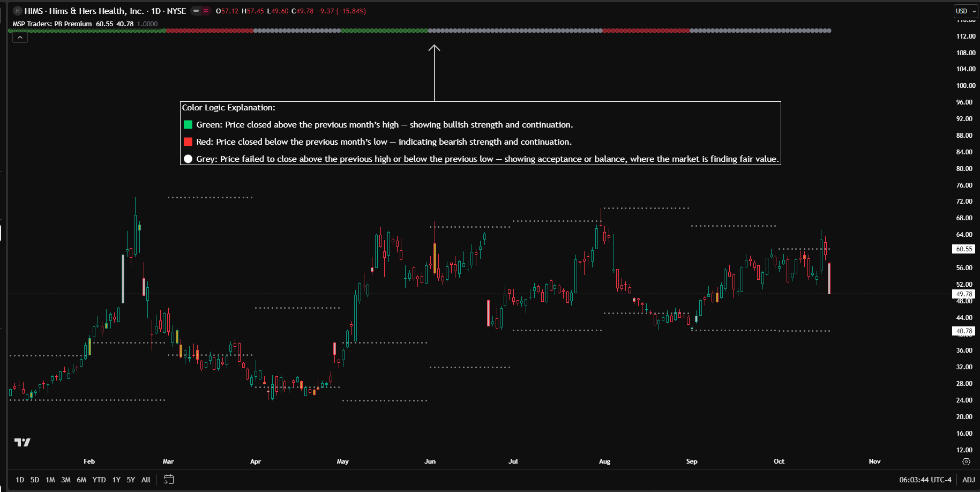Image resolution: width=980 pixels, height=492 pixels.
Task: Click the TradingView logo on chart
Action: pos(22,442)
